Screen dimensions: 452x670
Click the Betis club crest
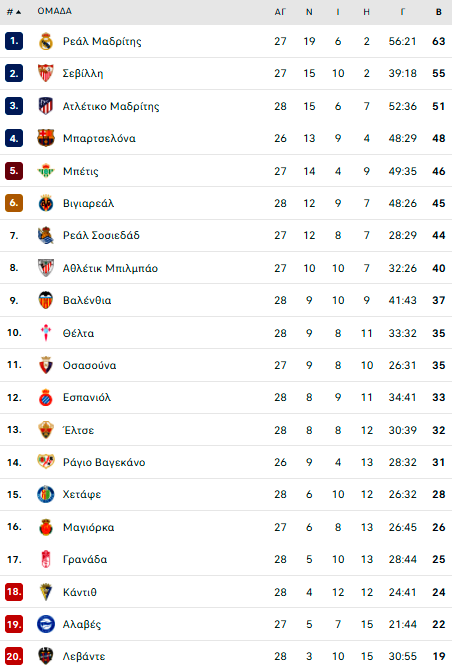(x=46, y=171)
